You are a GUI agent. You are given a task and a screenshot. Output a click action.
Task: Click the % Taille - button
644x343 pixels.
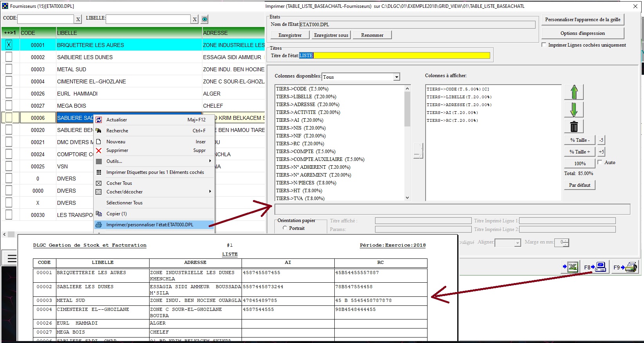(580, 140)
